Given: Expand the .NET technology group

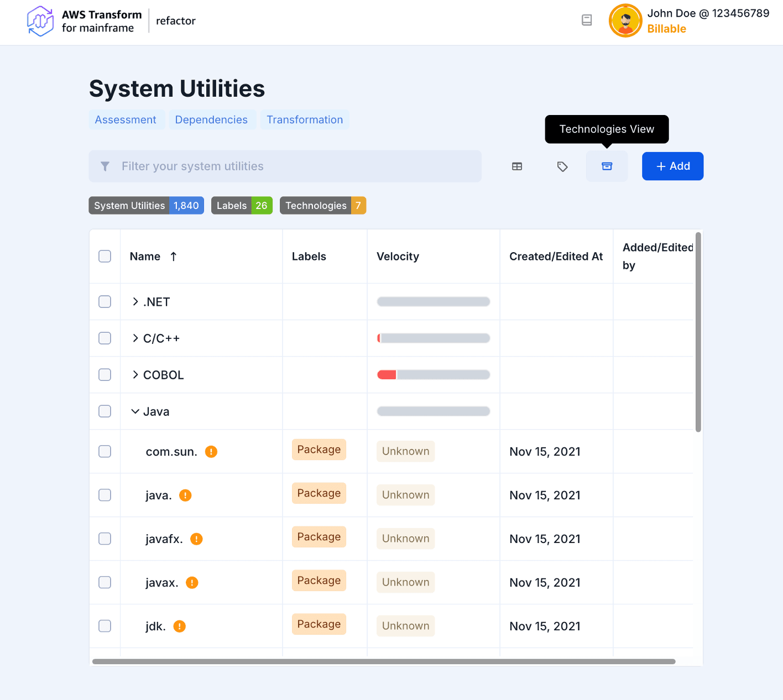Looking at the screenshot, I should [x=135, y=302].
